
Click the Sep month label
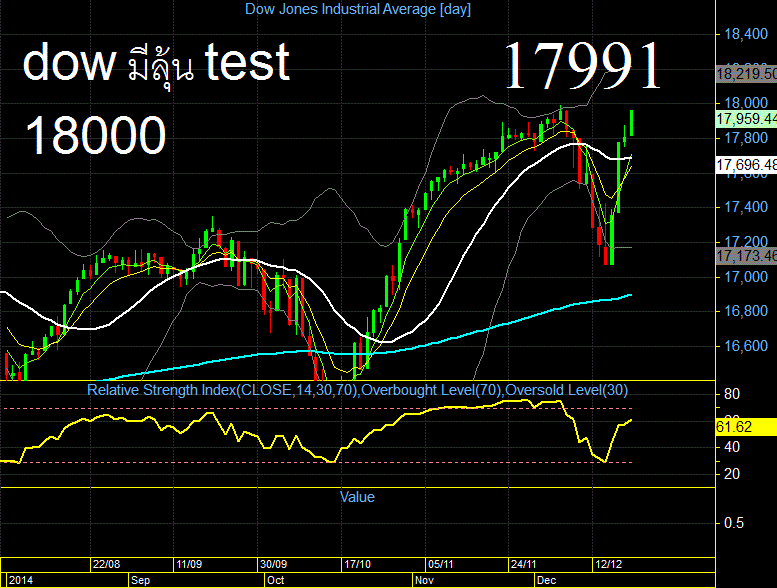coord(140,580)
